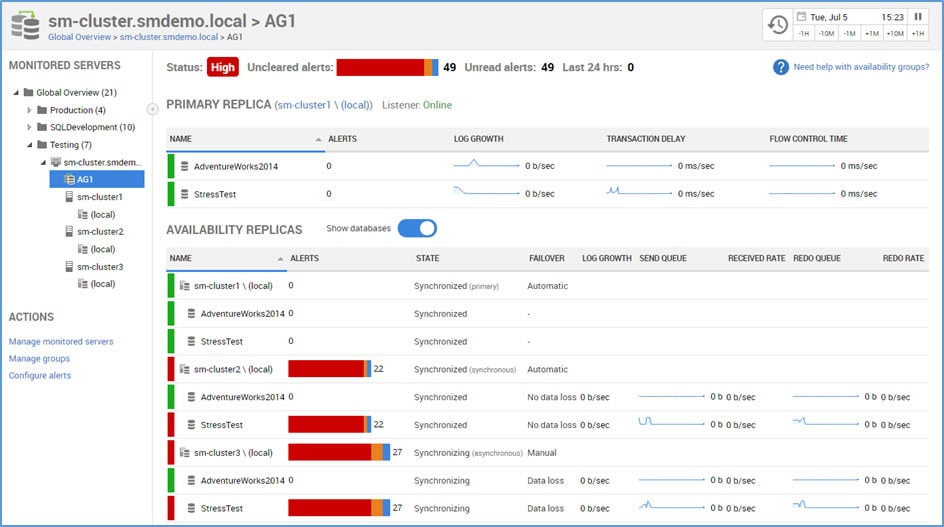Open Manage monitored servers link
The width and height of the screenshot is (944, 527).
click(61, 341)
